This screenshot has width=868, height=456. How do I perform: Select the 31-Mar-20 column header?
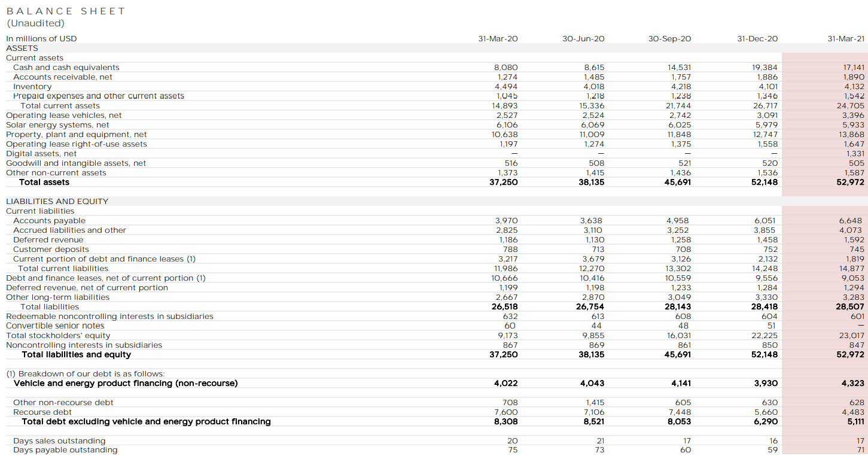point(498,38)
